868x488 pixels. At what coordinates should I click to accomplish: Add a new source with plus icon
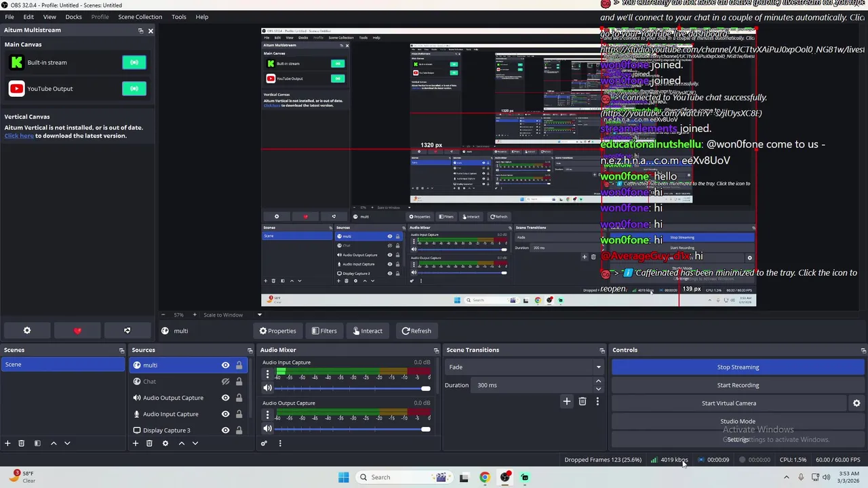[136, 443]
